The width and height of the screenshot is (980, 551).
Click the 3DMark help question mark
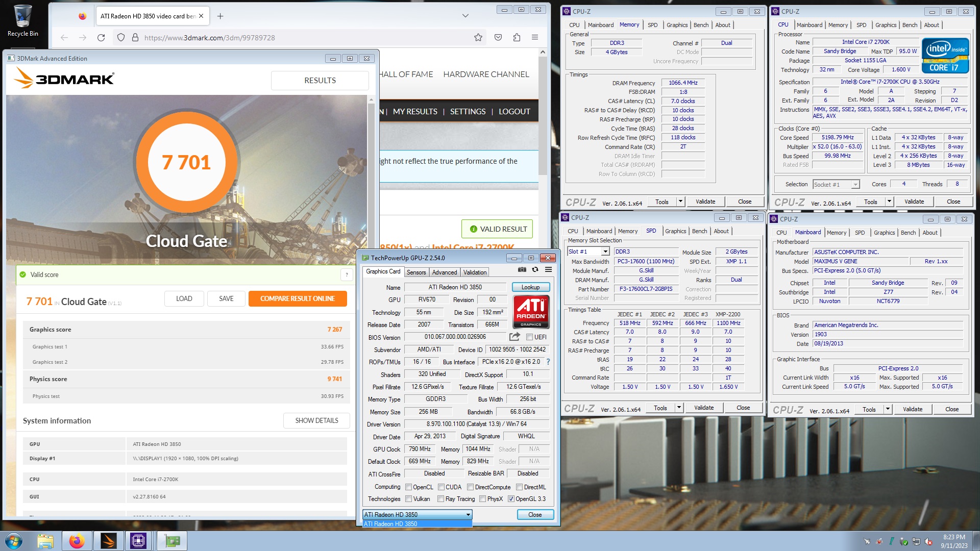[x=347, y=275]
